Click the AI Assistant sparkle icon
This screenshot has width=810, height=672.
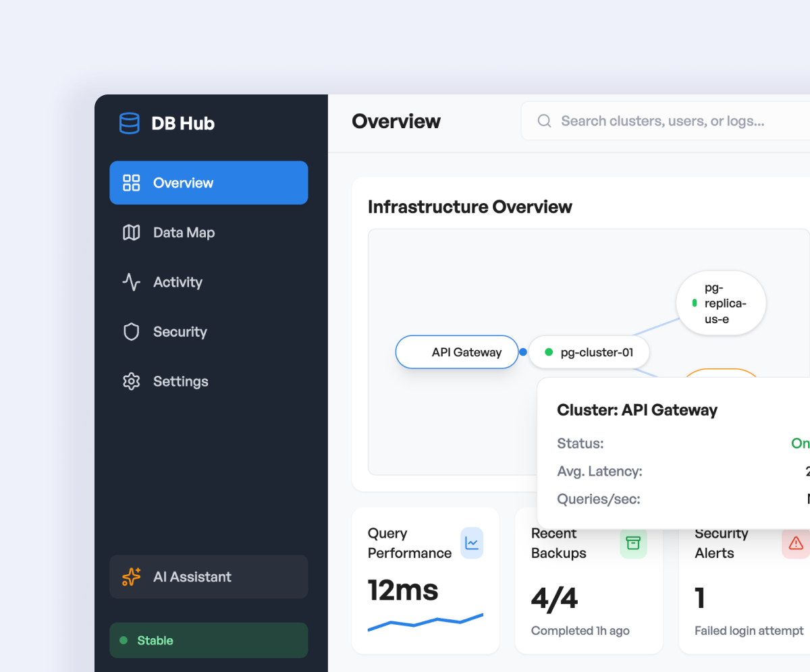point(131,577)
